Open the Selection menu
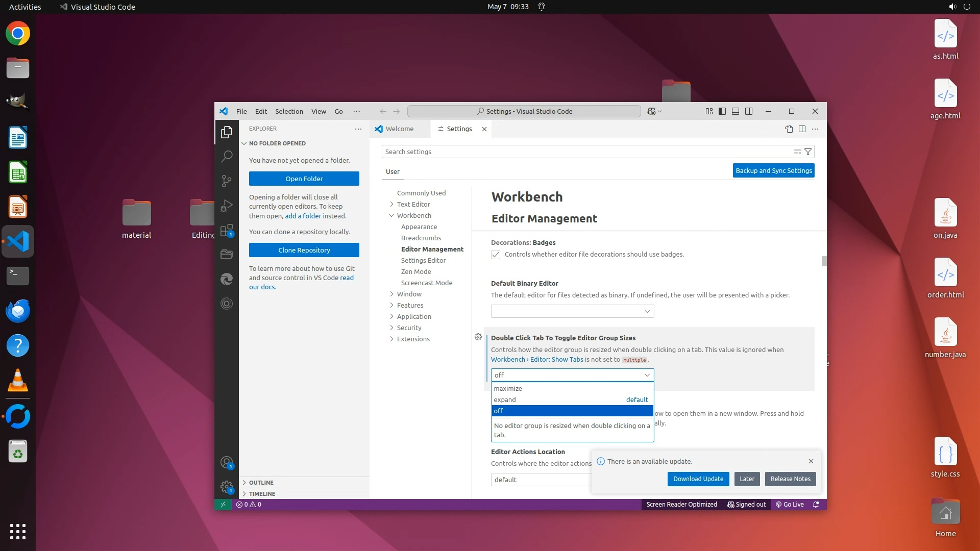980x551 pixels. point(289,111)
